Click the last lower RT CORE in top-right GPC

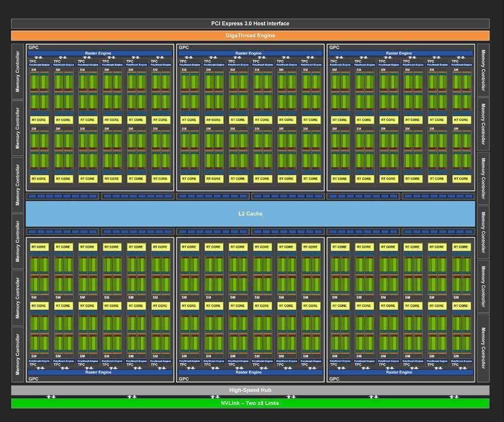coord(461,179)
